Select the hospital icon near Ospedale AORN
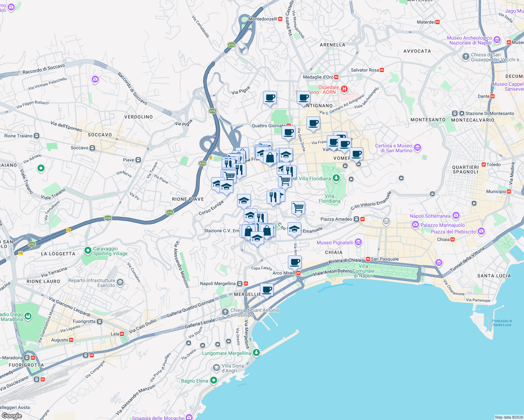The height and width of the screenshot is (420, 524). (x=344, y=89)
